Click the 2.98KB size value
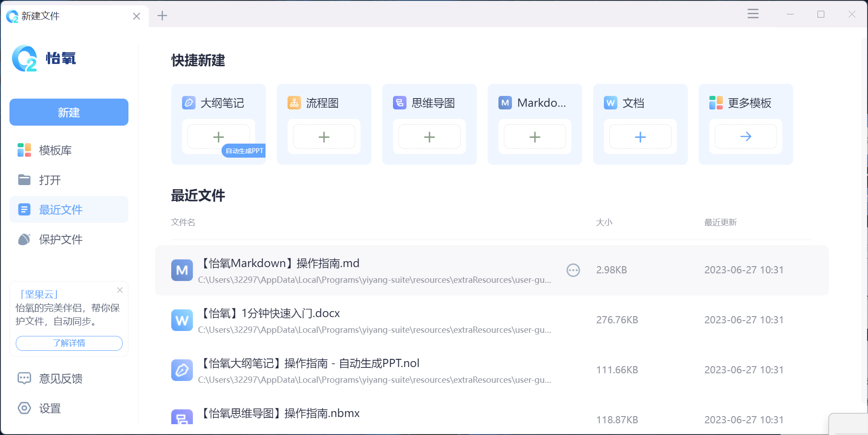The width and height of the screenshot is (868, 435). click(x=612, y=270)
